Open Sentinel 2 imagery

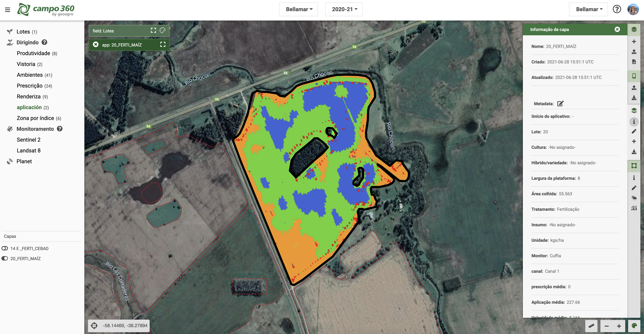(28, 140)
